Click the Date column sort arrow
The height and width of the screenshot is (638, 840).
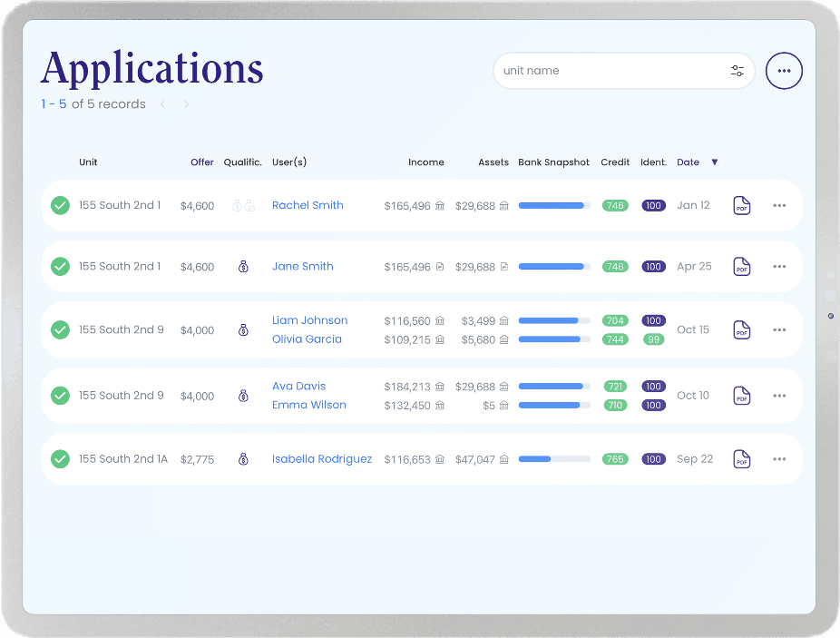715,162
